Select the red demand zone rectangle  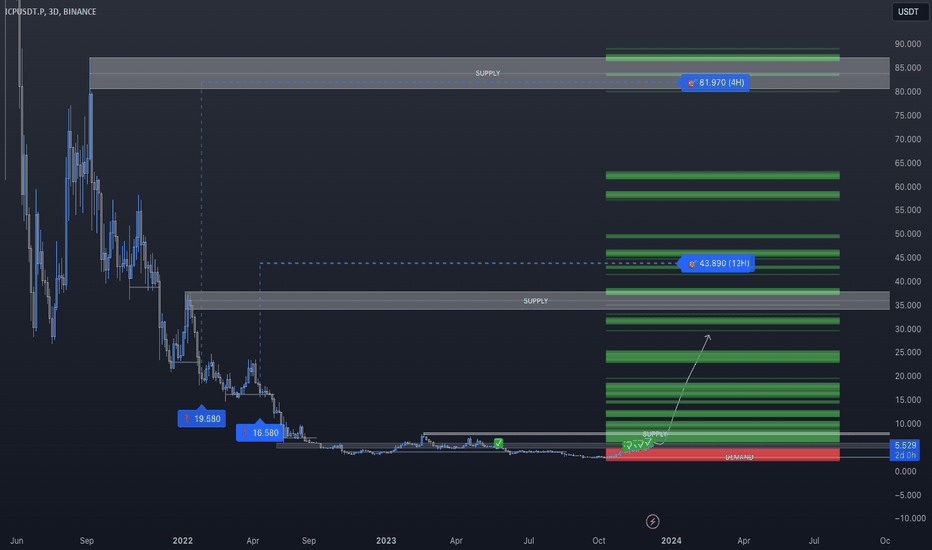723,455
